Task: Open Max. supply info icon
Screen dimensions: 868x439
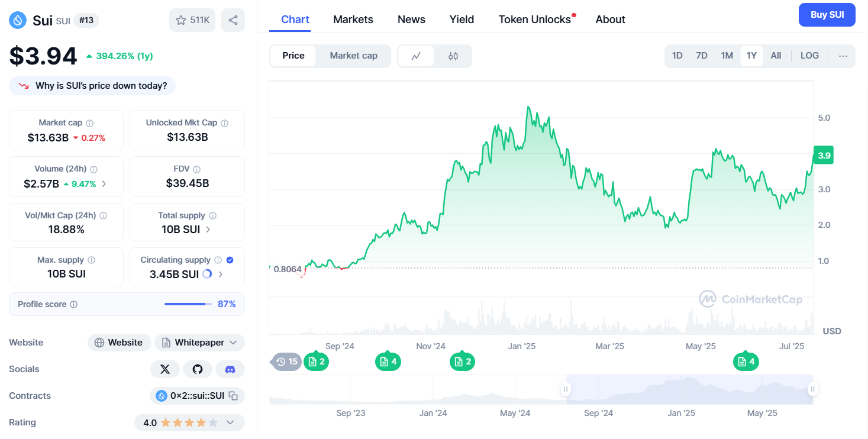Action: tap(91, 260)
